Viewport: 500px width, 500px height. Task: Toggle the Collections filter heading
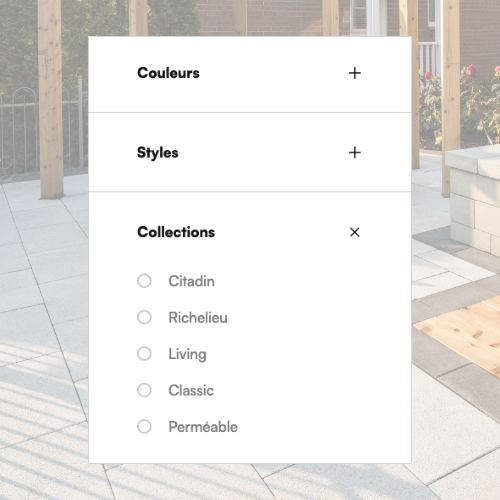point(176,232)
